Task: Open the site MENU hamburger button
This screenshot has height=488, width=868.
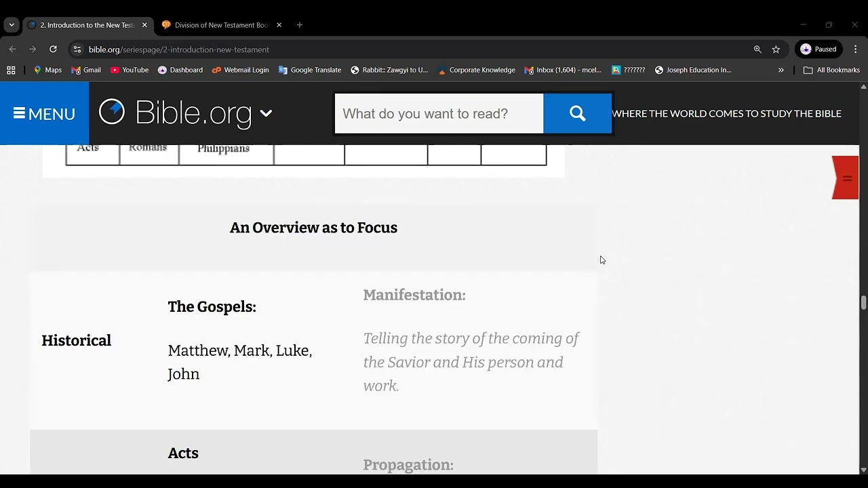Action: [44, 113]
